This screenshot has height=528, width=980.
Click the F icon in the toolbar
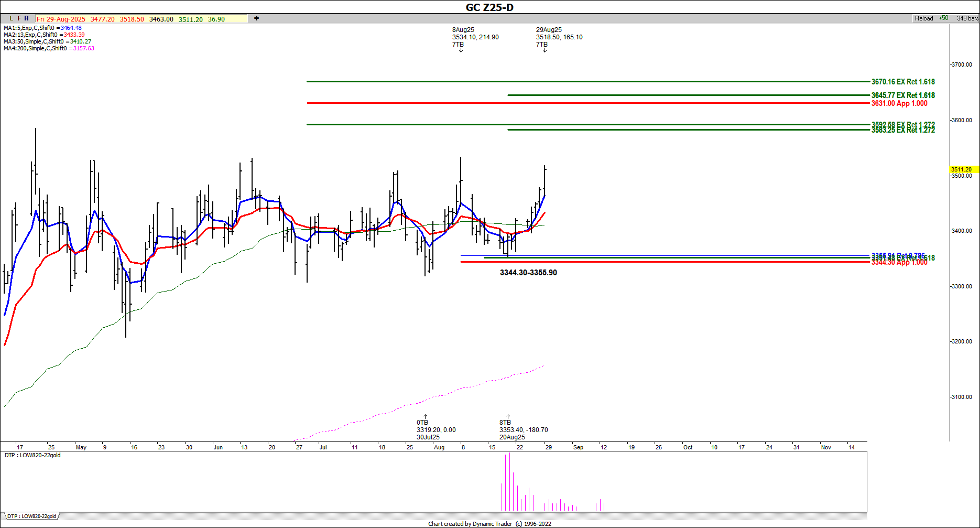click(19, 18)
